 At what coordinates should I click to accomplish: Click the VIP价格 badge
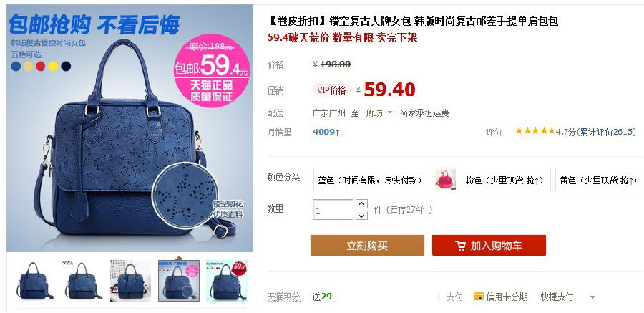click(x=331, y=90)
